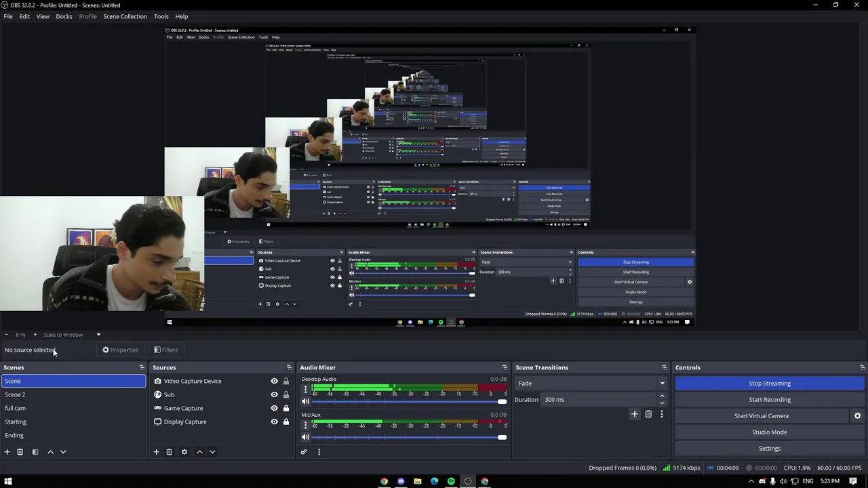Toggle lock on Sub source

(285, 394)
